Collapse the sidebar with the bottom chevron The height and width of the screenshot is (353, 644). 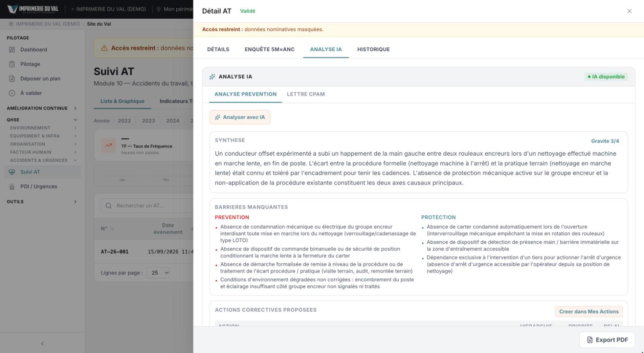pyautogui.click(x=42, y=343)
